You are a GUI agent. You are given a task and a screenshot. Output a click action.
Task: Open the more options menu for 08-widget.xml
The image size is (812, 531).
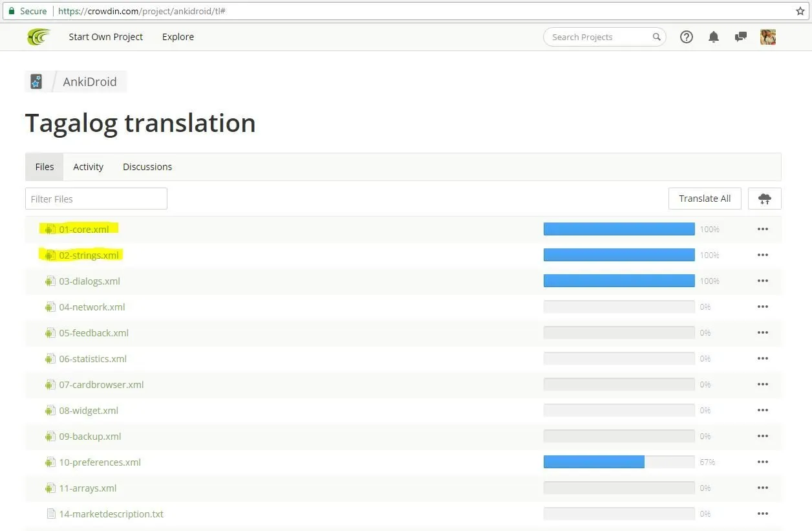[763, 410]
